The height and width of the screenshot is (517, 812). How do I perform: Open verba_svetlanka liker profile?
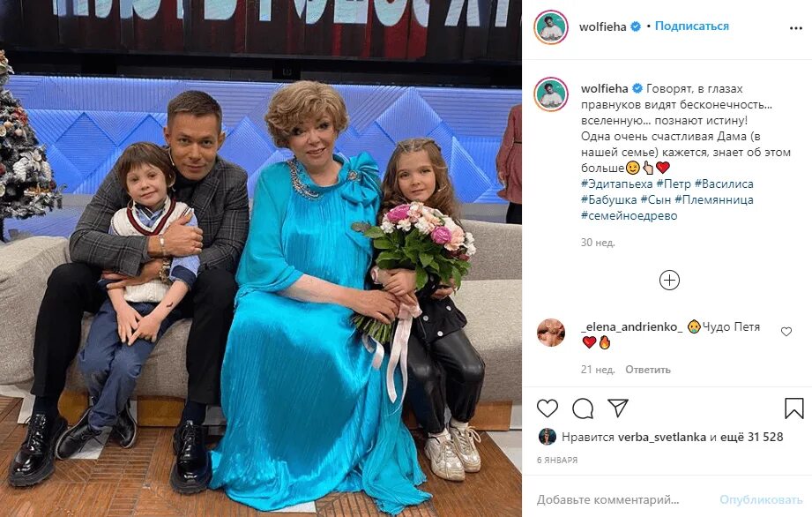[662, 437]
